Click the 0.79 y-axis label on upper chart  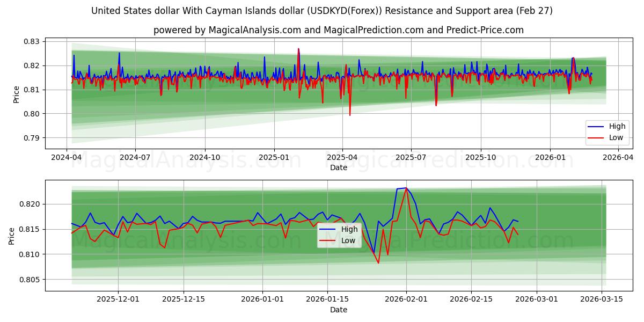(32, 138)
